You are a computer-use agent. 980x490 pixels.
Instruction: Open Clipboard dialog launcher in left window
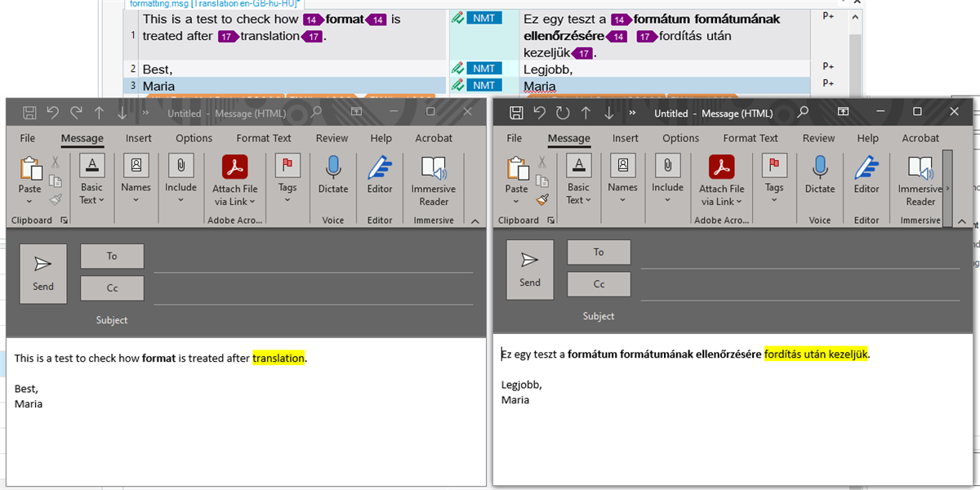(64, 220)
